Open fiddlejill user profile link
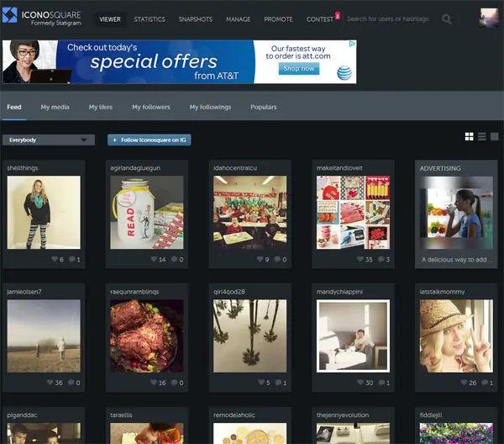This screenshot has height=444, width=504. (431, 415)
